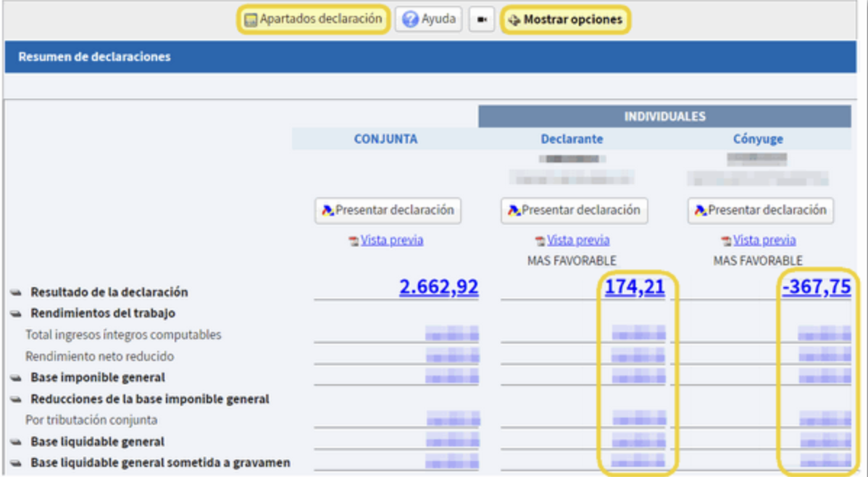Open Apartados declaración button
The width and height of the screenshot is (868, 477).
(313, 20)
